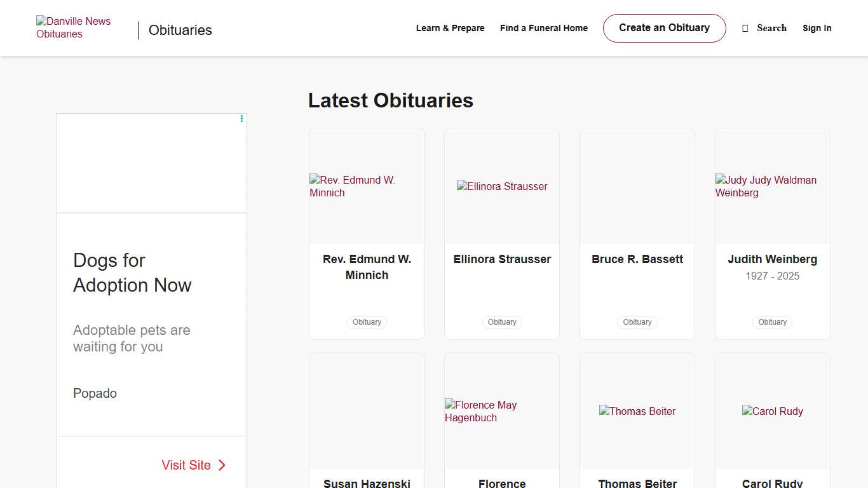Open the ad options icon

click(241, 119)
